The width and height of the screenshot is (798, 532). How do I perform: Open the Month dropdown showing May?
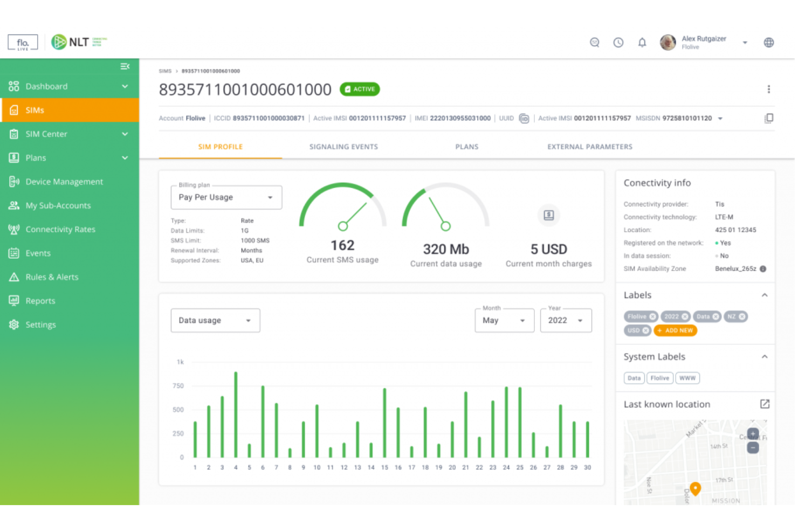pos(504,320)
